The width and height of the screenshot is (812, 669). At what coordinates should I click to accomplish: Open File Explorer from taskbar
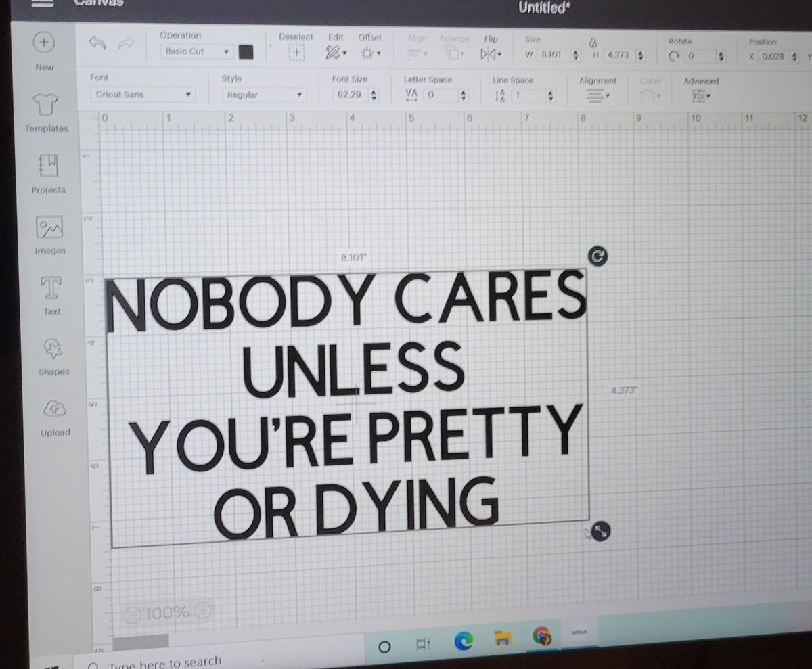pos(502,638)
